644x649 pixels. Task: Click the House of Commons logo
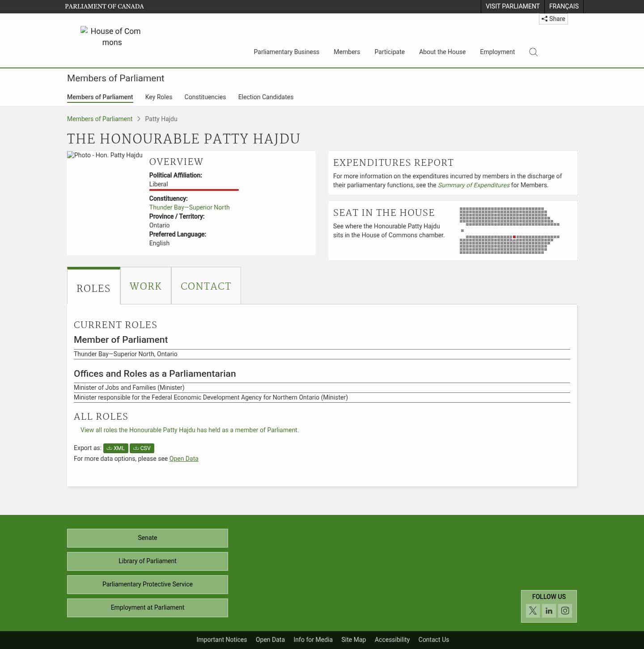[x=111, y=37]
